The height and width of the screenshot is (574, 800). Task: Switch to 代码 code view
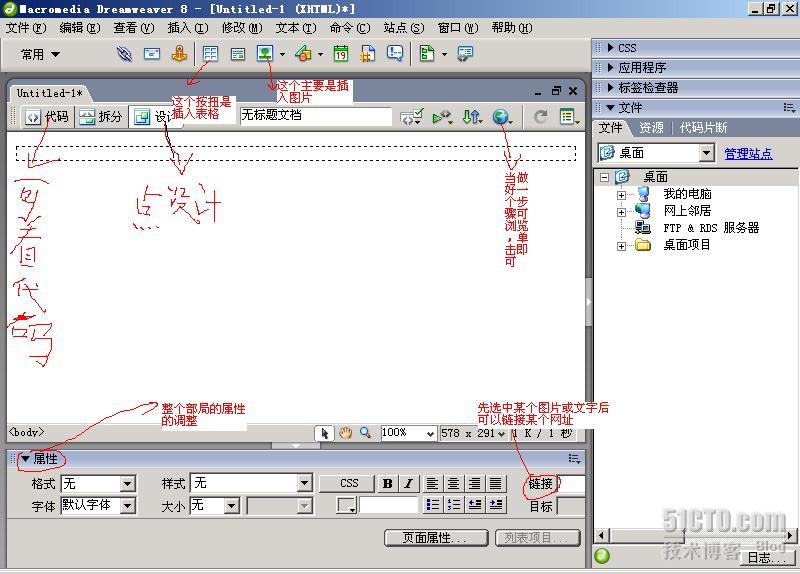pyautogui.click(x=47, y=117)
